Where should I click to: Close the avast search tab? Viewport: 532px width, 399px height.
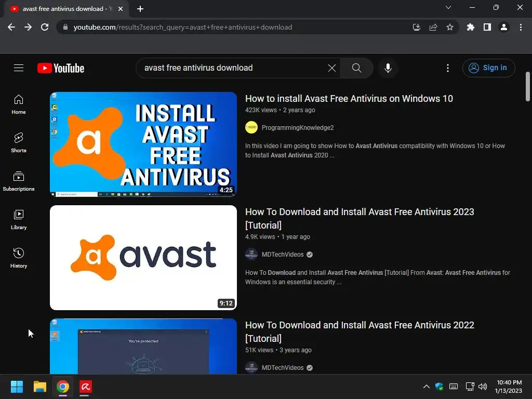click(121, 9)
